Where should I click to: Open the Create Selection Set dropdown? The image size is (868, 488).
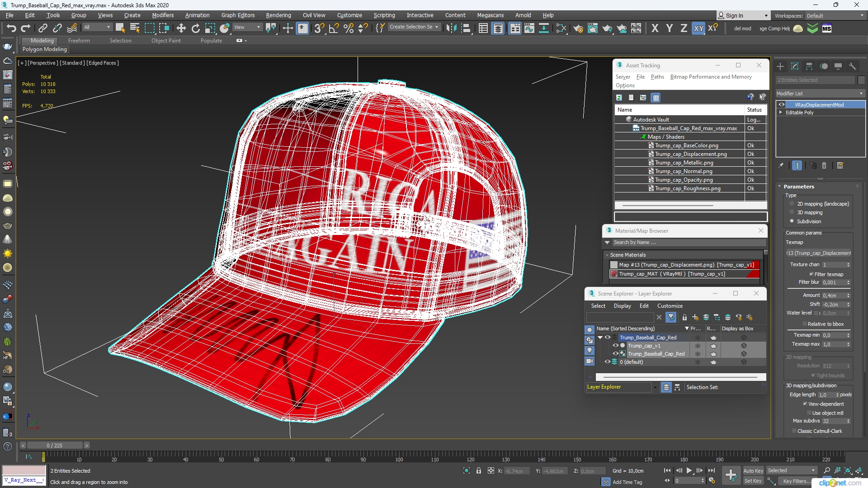(x=414, y=27)
